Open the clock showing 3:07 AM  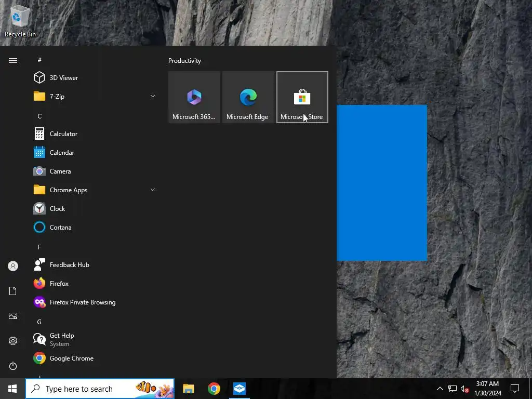point(487,389)
